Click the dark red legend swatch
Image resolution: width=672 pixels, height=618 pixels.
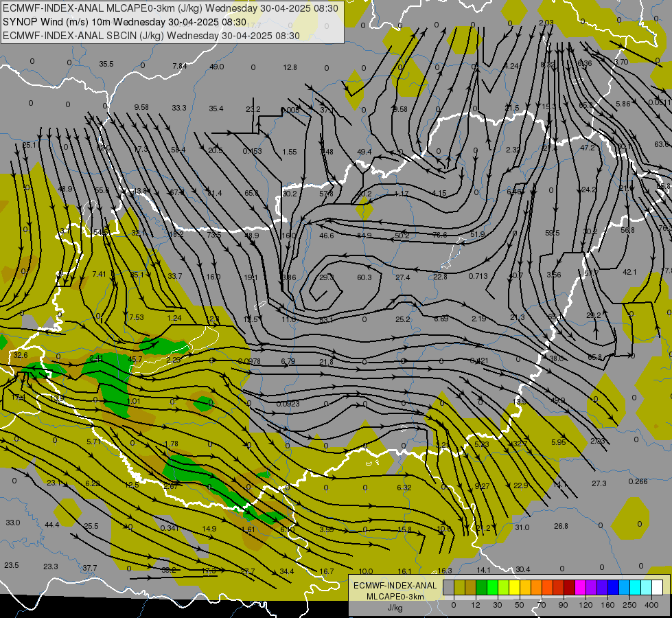click(570, 587)
